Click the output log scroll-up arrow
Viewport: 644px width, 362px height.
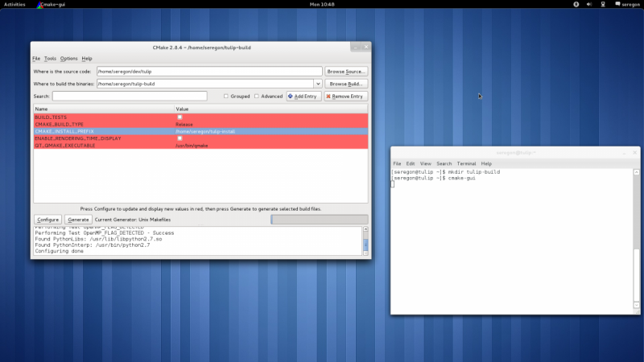pos(365,229)
